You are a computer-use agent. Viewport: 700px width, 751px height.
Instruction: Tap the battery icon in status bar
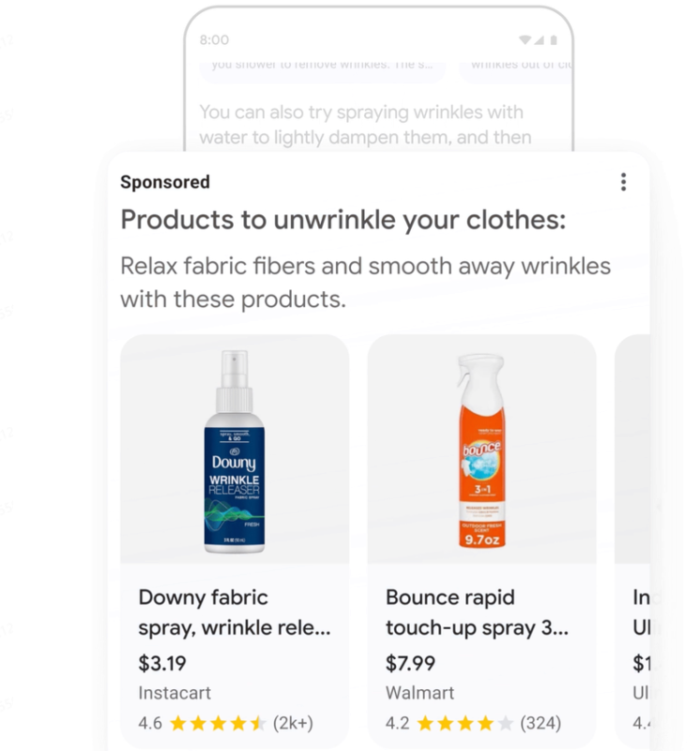point(554,40)
